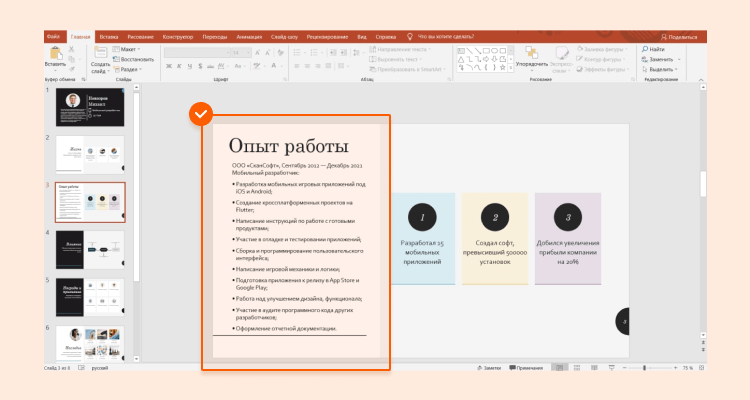This screenshot has height=400, width=750.
Task: Open the Select (Выделить) dropdown
Action: pos(660,69)
